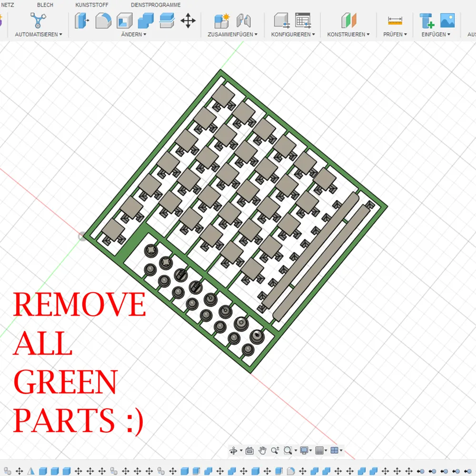Expand the KONSTRUIEREN dropdown
Screen dimensions: 476x476
(348, 34)
